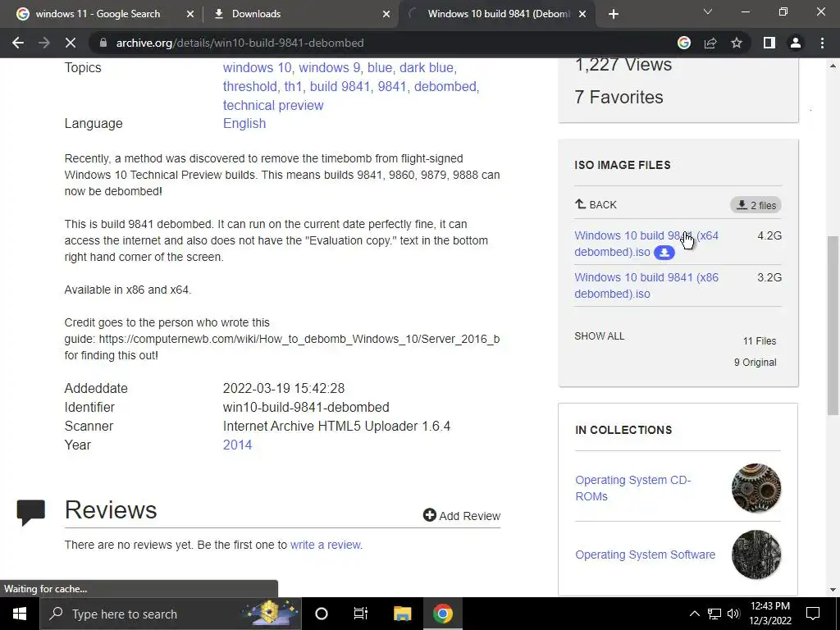The image size is (840, 630).
Task: Click the Chrome taskbar icon
Action: [x=442, y=614]
